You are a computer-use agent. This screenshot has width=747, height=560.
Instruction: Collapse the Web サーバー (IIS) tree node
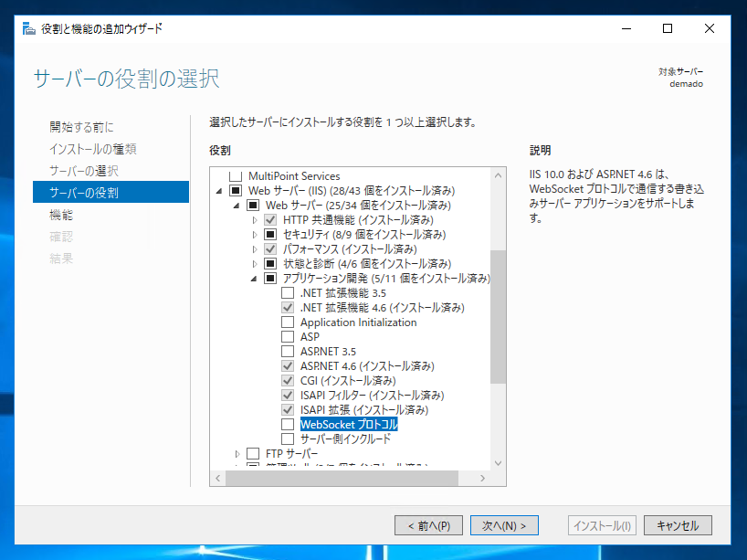click(x=219, y=191)
